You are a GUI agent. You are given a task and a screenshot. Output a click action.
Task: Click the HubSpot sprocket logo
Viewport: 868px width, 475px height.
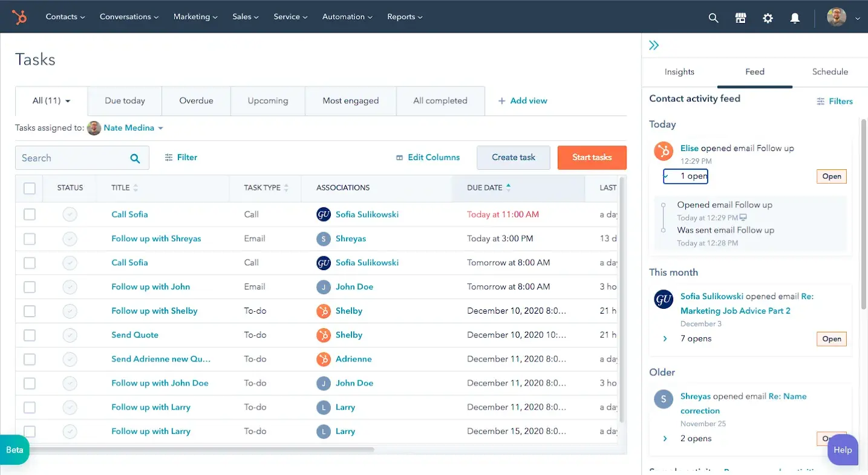tap(19, 16)
